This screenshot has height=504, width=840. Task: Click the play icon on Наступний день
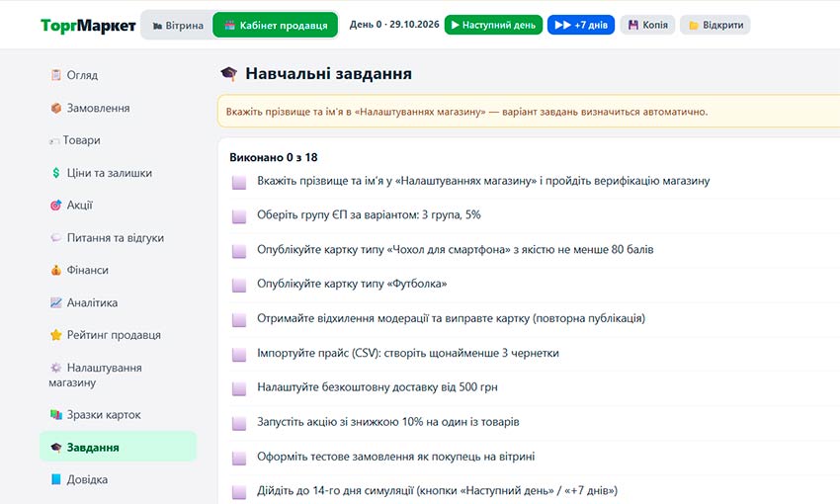point(456,25)
